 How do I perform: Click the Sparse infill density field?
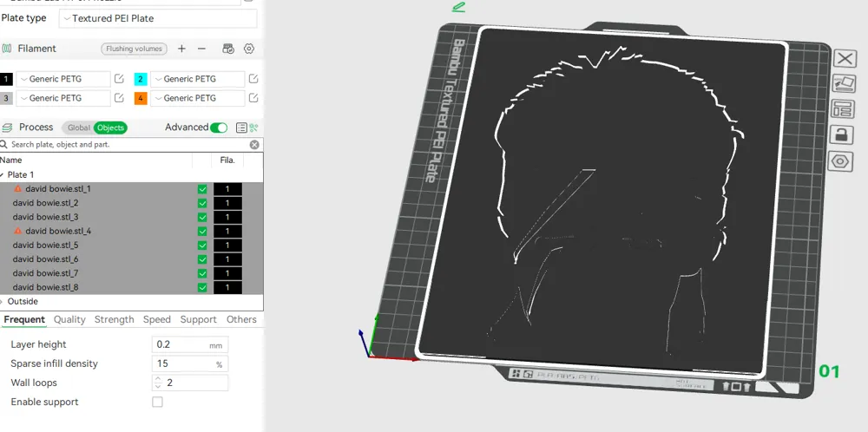[x=190, y=364]
